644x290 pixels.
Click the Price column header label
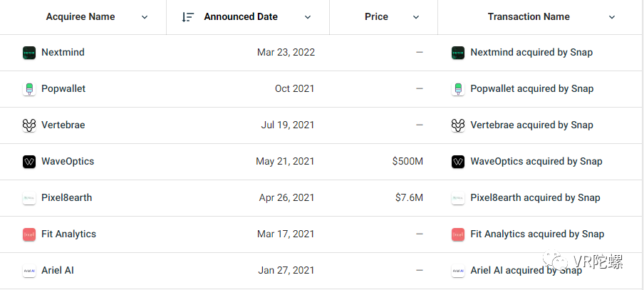pos(376,17)
